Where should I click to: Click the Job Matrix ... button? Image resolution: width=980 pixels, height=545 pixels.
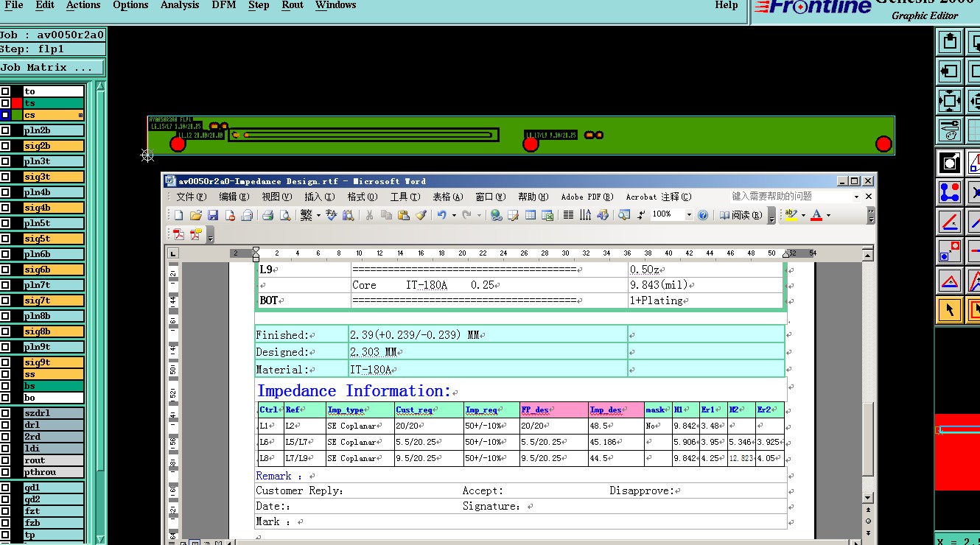52,67
